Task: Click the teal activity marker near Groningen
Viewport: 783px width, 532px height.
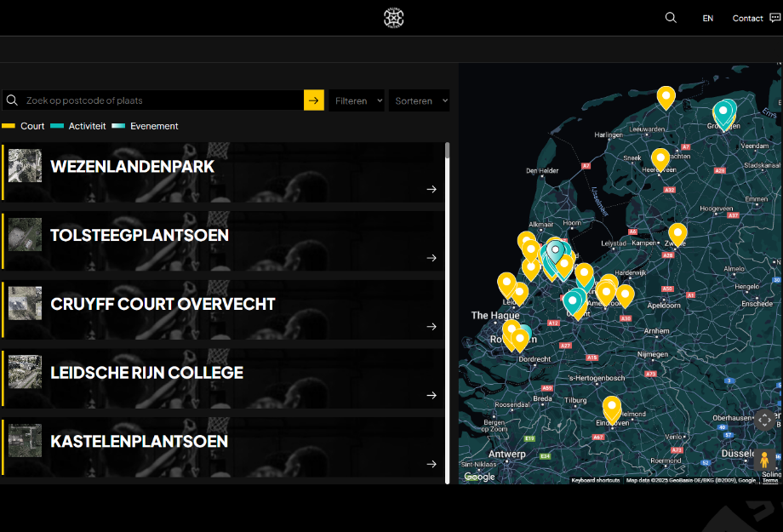Action: click(723, 112)
